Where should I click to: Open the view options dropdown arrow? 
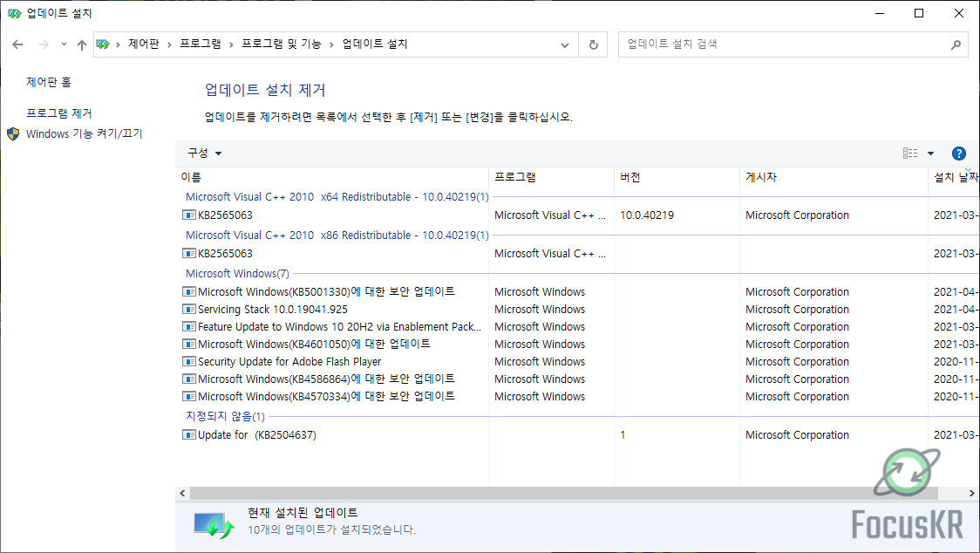[930, 154]
